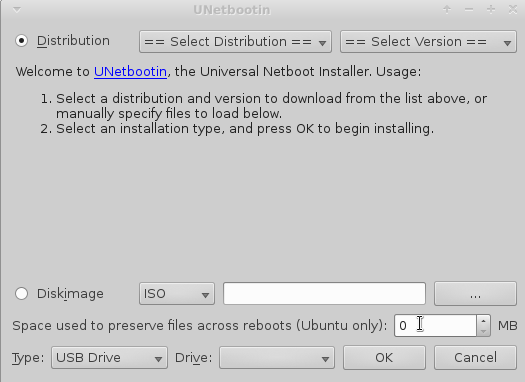Click OK to begin installing
The width and height of the screenshot is (525, 382).
(x=384, y=358)
